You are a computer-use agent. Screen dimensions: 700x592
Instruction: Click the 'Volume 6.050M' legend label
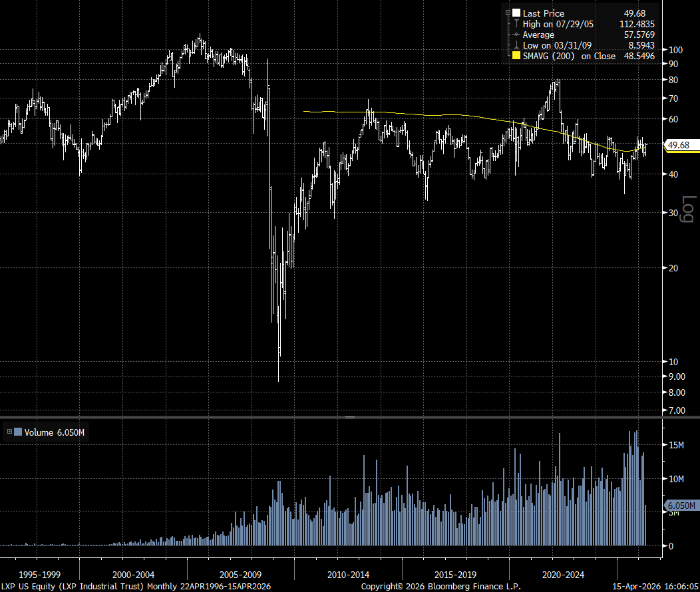[x=54, y=432]
